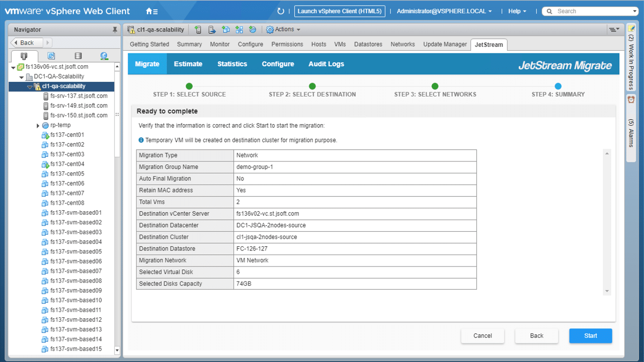Click the Navigator forward history arrow
This screenshot has width=644, height=362.
coord(48,43)
